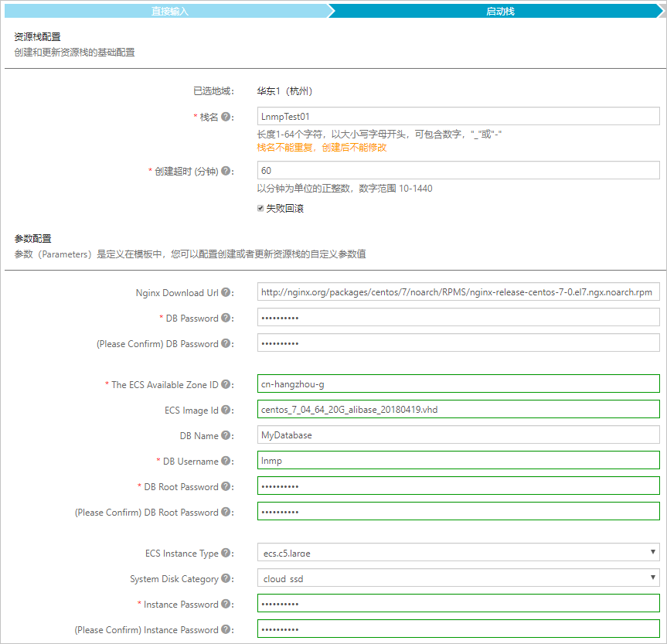Click the ECS Available Zone ID input
The height and width of the screenshot is (644, 667).
point(458,383)
